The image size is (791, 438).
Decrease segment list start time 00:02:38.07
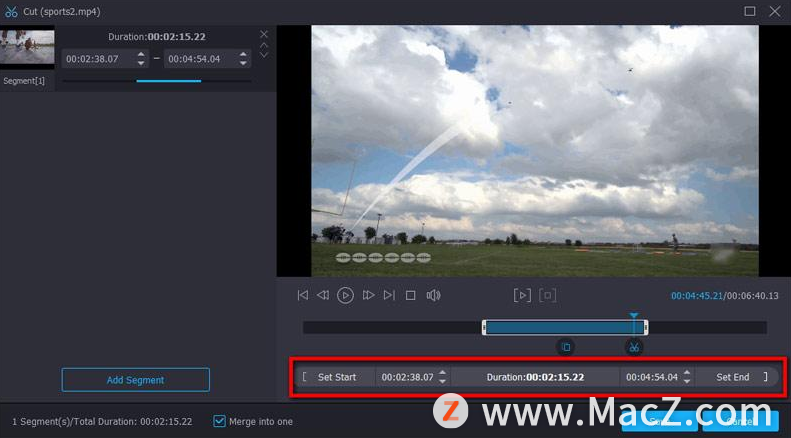point(141,63)
